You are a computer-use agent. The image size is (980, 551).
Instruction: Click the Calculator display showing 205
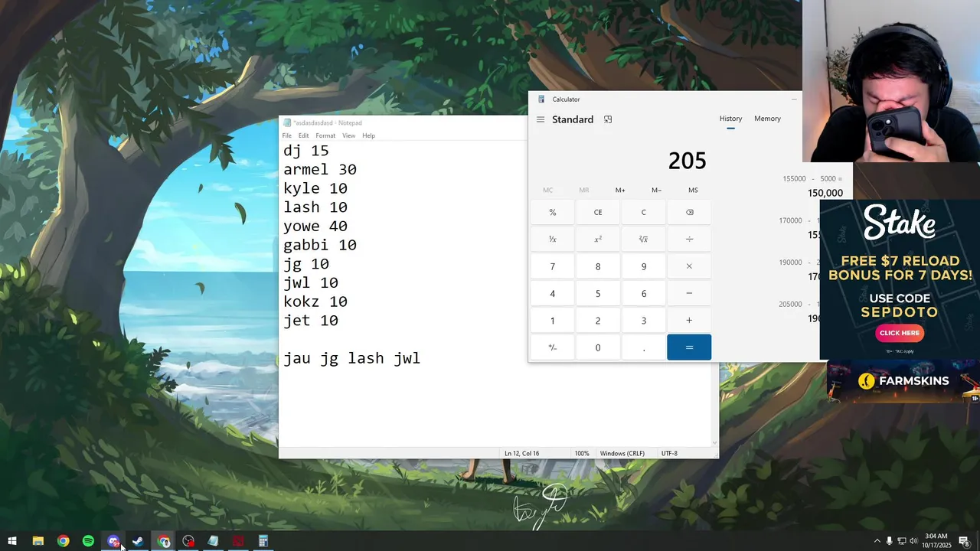687,161
